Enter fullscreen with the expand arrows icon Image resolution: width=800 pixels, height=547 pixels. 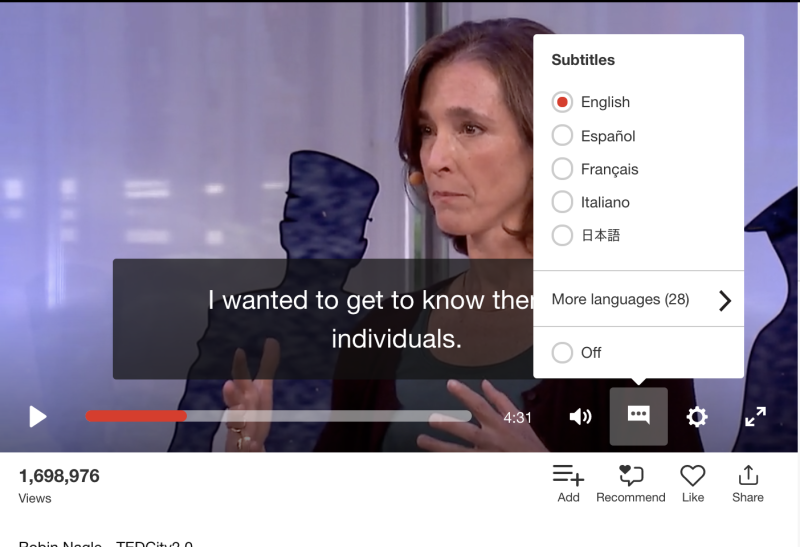click(755, 416)
